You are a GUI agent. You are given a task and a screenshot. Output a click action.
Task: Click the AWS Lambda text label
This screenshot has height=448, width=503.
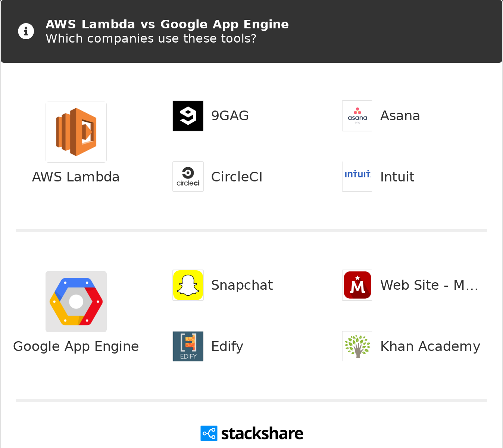click(x=76, y=177)
